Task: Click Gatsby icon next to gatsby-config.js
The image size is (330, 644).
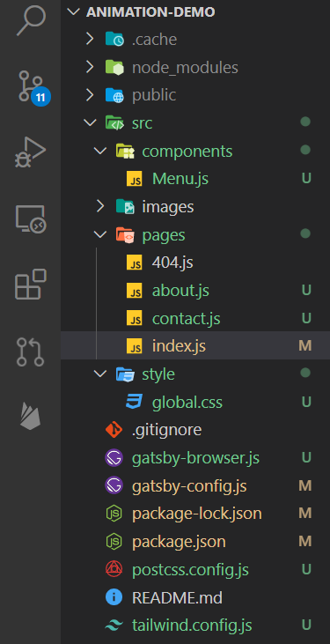Action: point(114,486)
